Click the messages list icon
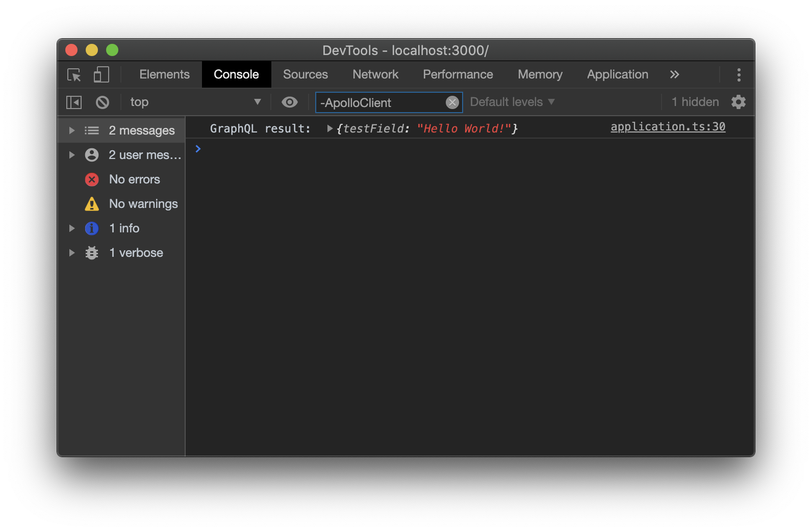Screen dimensions: 812x532 (x=92, y=130)
